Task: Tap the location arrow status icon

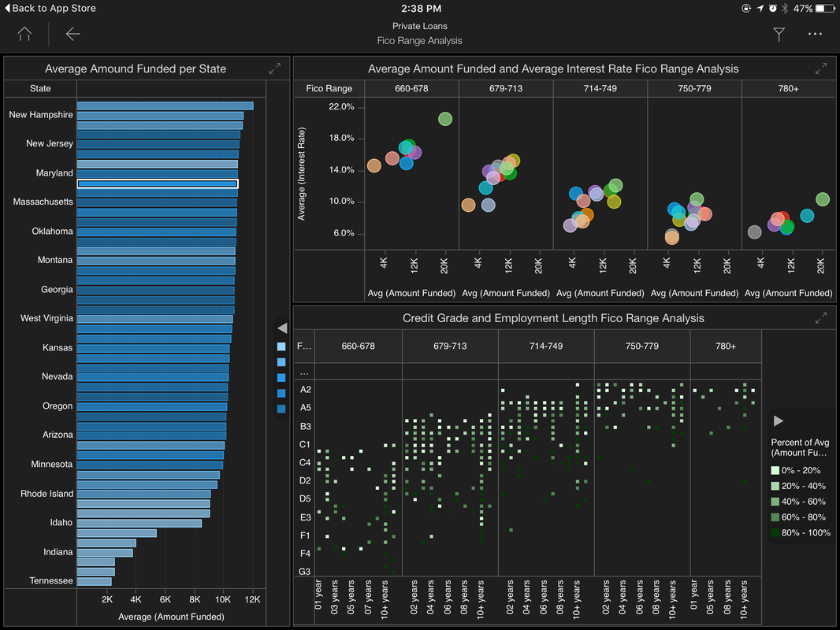Action: point(760,8)
